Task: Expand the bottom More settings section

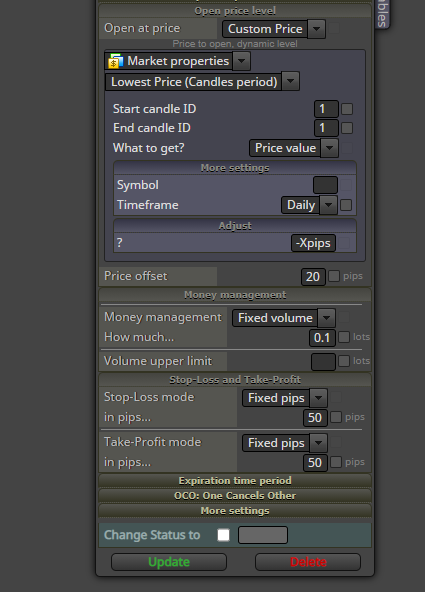Action: pyautogui.click(x=235, y=511)
